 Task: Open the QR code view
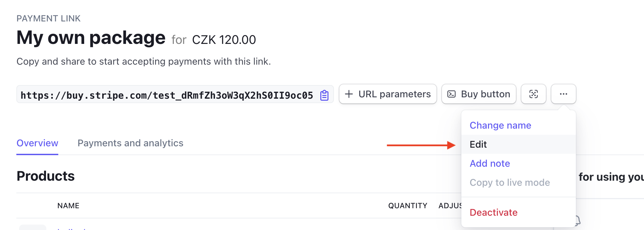tap(533, 94)
